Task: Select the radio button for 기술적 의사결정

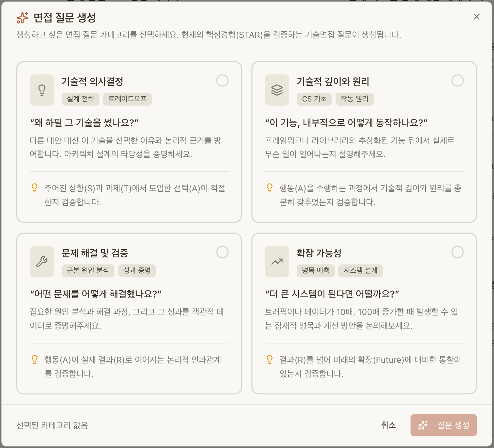Action: click(222, 81)
